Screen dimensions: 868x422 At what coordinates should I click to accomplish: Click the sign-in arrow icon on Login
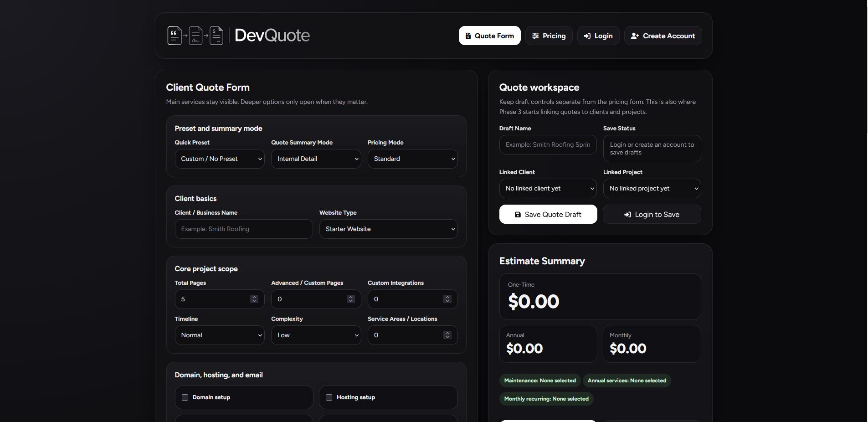tap(587, 36)
